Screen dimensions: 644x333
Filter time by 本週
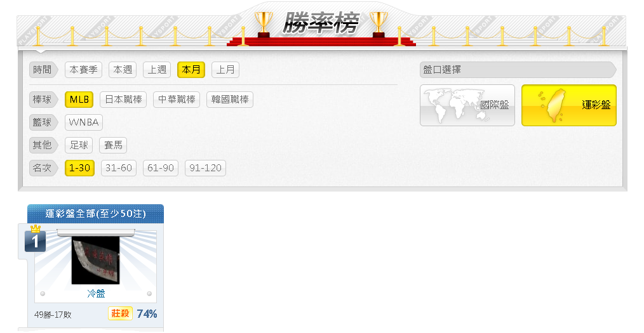[x=123, y=70]
